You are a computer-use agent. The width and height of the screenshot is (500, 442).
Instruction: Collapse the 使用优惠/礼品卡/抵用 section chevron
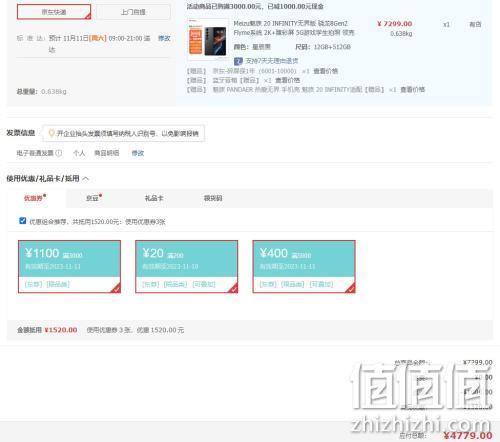point(86,179)
